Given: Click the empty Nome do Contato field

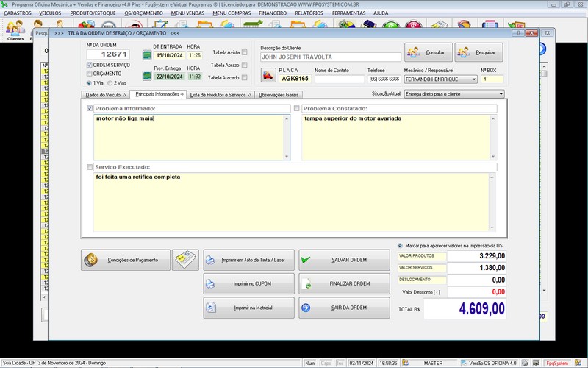Looking at the screenshot, I should (x=340, y=79).
